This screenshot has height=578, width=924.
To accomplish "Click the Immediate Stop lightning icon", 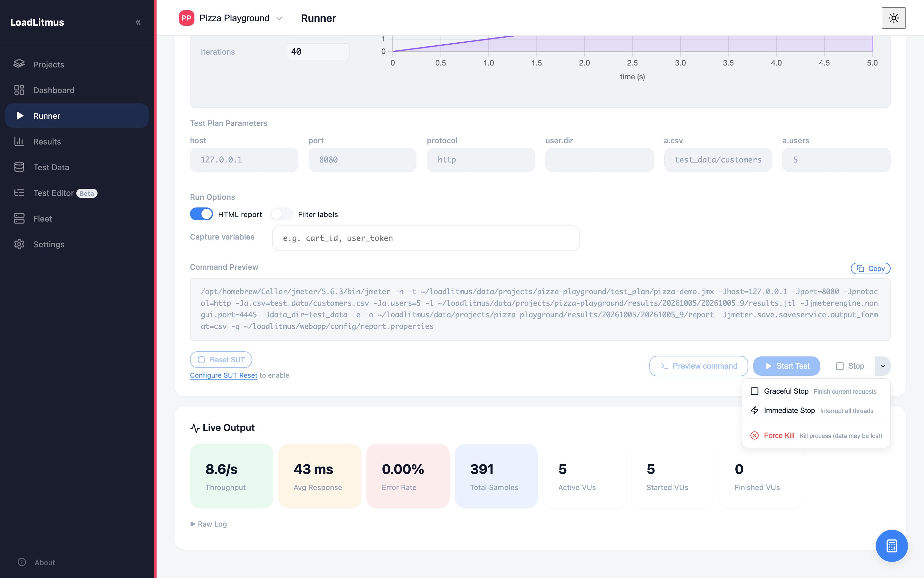I will pyautogui.click(x=755, y=410).
